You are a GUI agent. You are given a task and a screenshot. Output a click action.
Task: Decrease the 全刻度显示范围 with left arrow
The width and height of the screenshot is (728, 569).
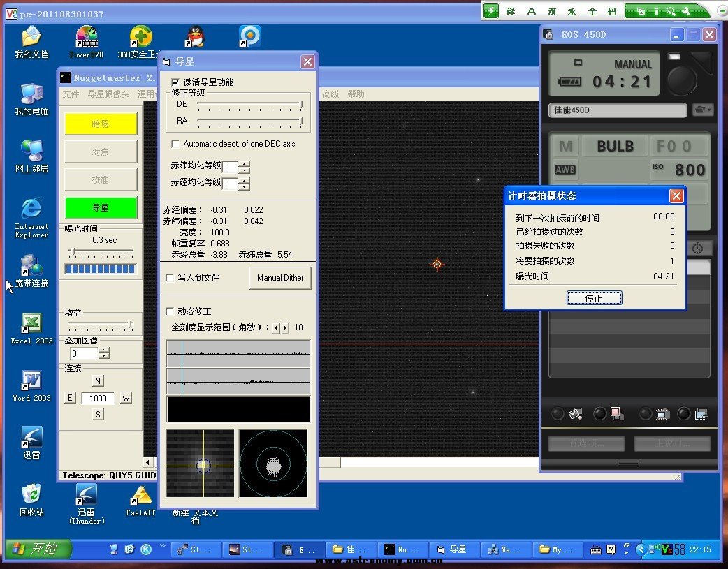(x=276, y=327)
